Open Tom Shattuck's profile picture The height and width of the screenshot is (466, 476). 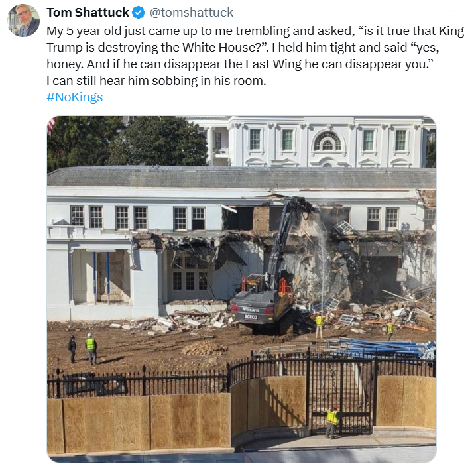[23, 21]
